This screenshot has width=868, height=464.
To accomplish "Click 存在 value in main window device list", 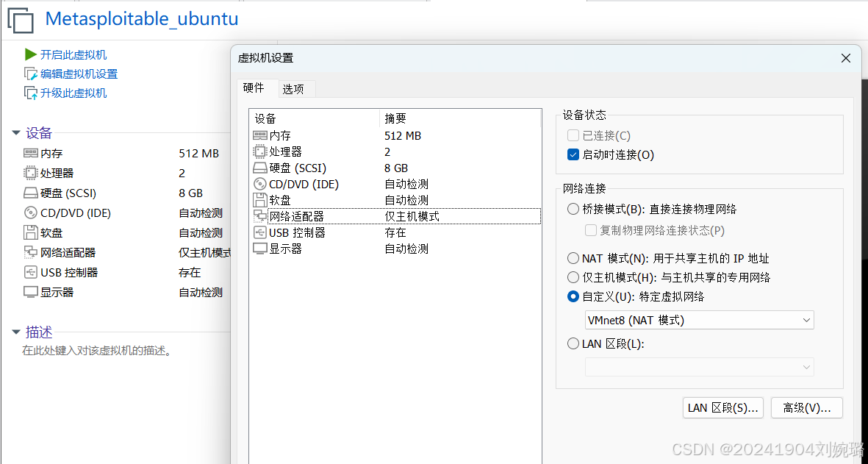I will 190,272.
